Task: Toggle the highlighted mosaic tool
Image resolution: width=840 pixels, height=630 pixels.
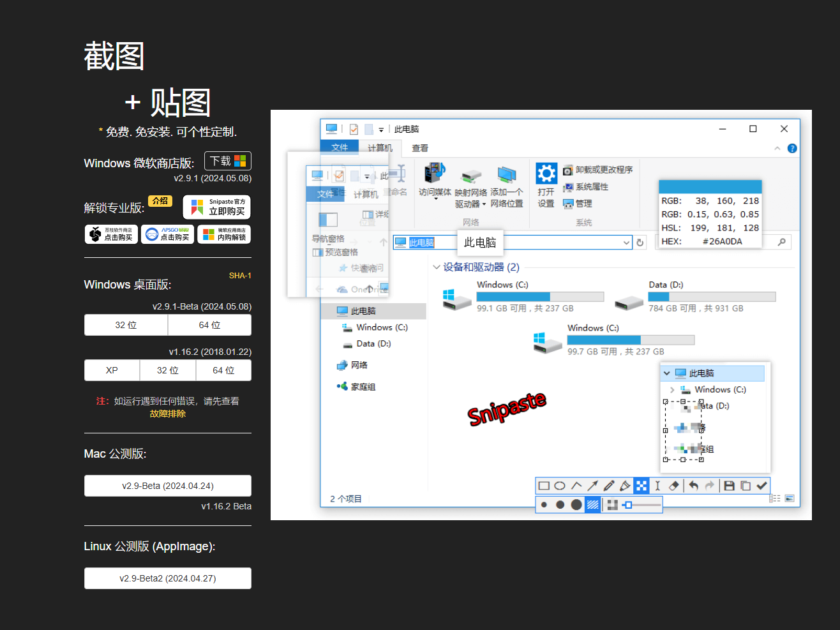Action: pyautogui.click(x=641, y=486)
